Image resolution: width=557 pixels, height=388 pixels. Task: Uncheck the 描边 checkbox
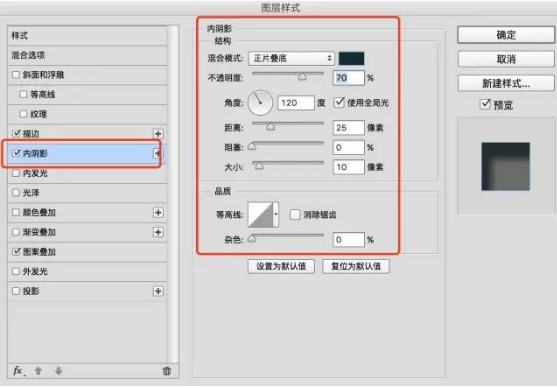(x=16, y=133)
